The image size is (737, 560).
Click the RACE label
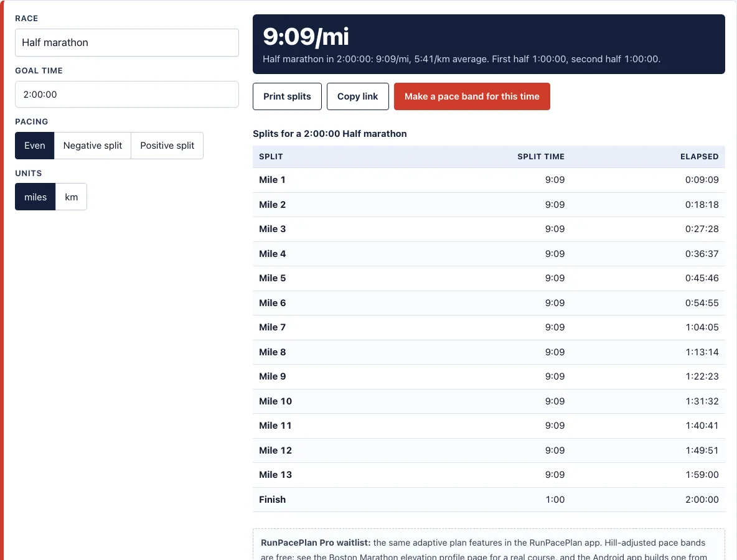coord(26,19)
